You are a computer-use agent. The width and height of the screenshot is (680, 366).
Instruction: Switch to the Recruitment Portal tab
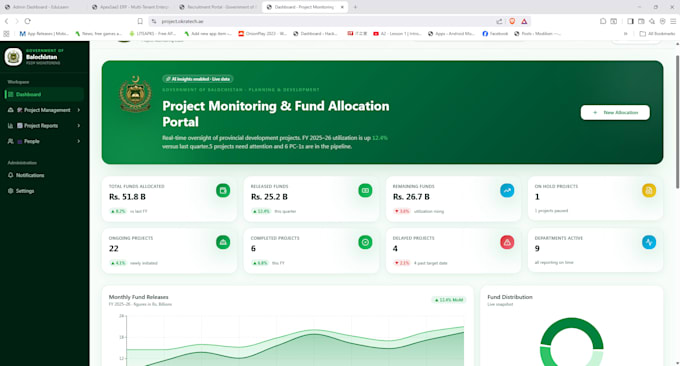[218, 7]
